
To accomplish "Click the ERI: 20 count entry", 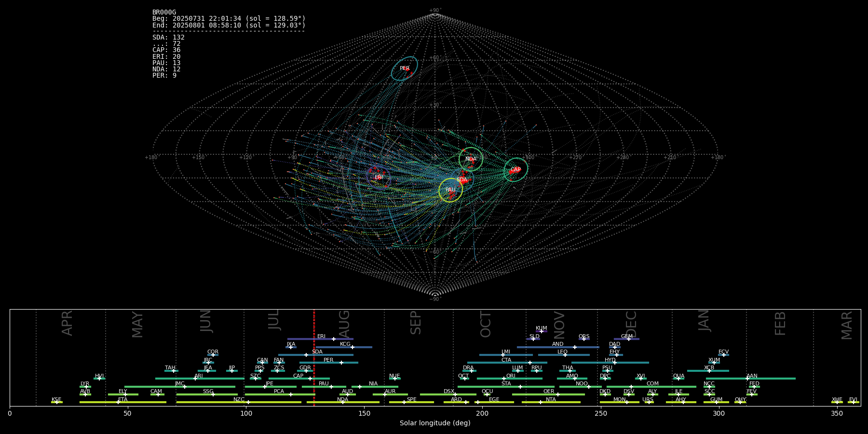I will click(x=166, y=57).
